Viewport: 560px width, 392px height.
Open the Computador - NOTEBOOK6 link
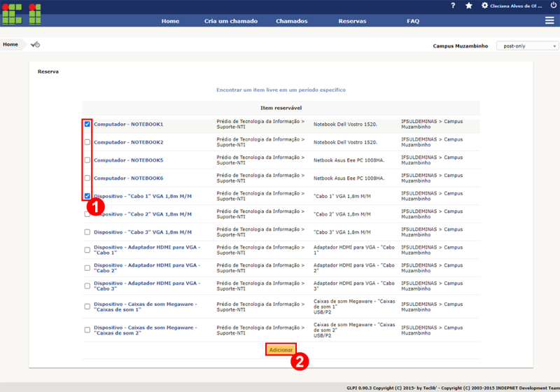click(129, 178)
